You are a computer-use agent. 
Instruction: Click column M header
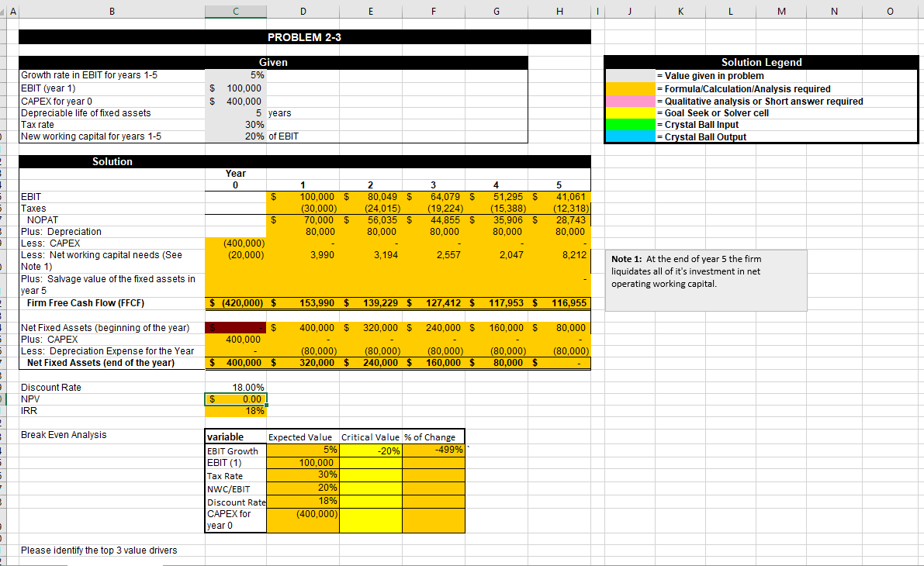tap(781, 11)
